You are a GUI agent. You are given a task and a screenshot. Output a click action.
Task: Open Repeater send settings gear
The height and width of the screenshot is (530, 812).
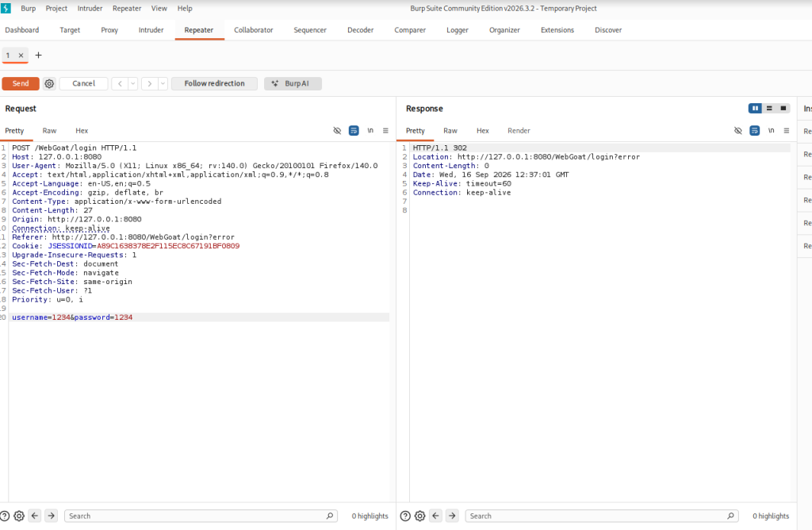[49, 83]
